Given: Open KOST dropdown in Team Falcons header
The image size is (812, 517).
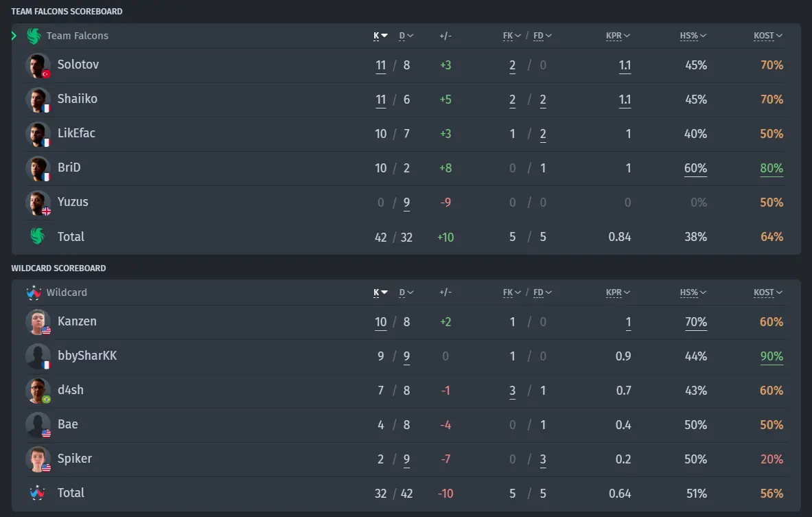Looking at the screenshot, I should [x=768, y=36].
